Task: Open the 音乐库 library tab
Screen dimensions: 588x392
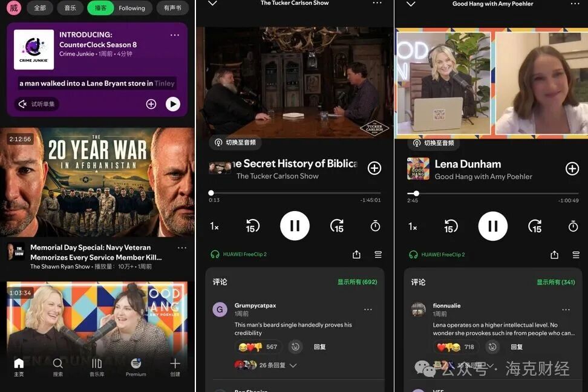Action: tap(97, 367)
